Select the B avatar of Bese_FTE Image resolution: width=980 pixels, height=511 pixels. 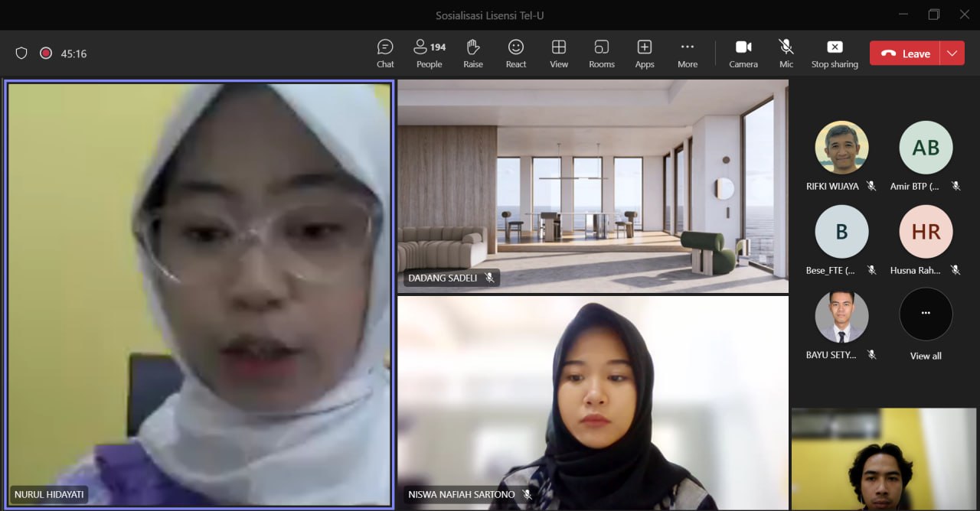click(841, 232)
